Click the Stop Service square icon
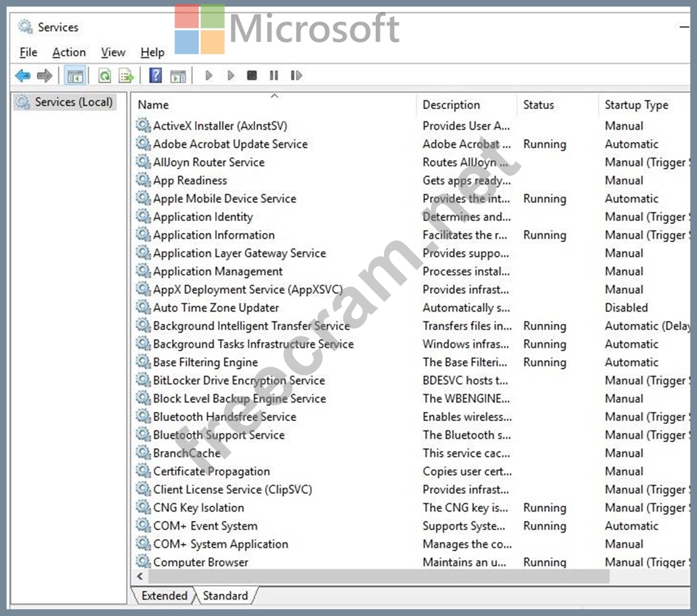This screenshot has width=697, height=616. (251, 75)
